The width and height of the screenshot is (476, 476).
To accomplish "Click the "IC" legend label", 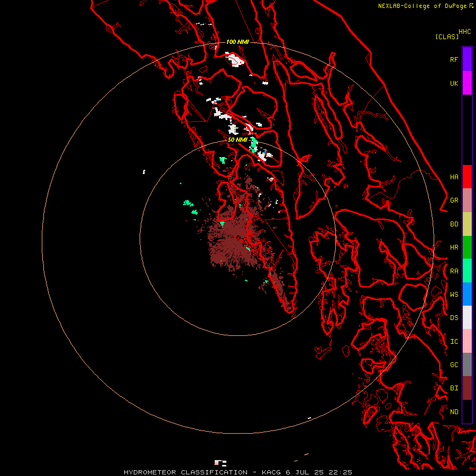I will pyautogui.click(x=454, y=342).
